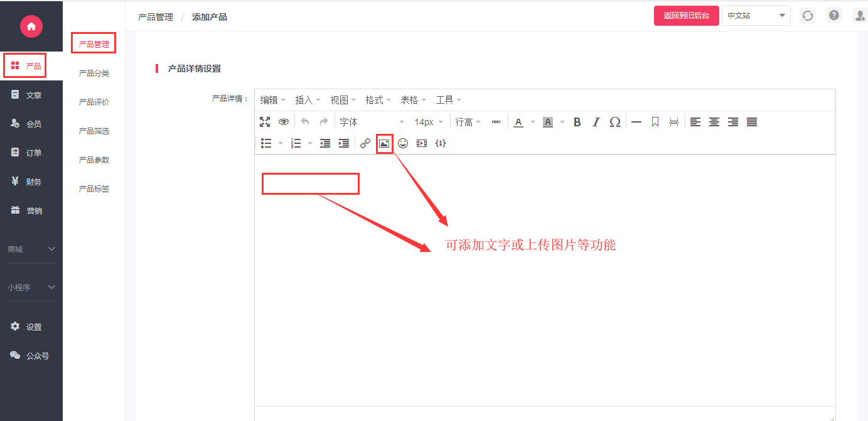The image size is (868, 421).
Task: Insert a link with the chain icon
Action: tap(365, 143)
